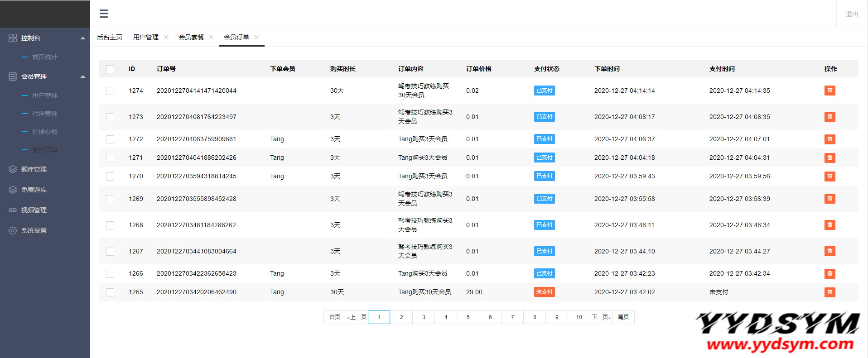Check the checkbox for order 1273
Image resolution: width=868 pixels, height=358 pixels.
(x=110, y=117)
